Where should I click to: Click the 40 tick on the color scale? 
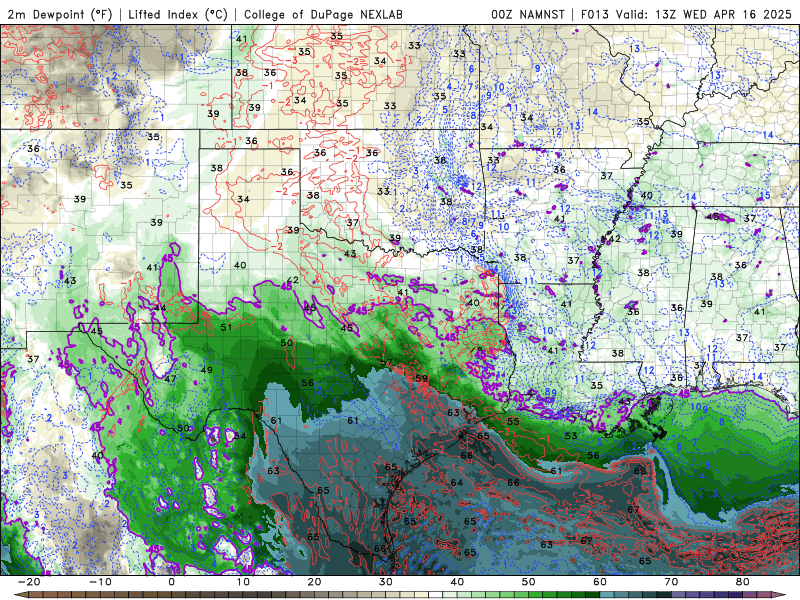457,582
